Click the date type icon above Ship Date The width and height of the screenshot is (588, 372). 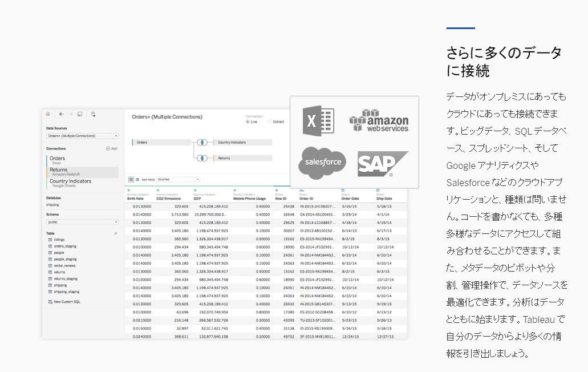378,191
